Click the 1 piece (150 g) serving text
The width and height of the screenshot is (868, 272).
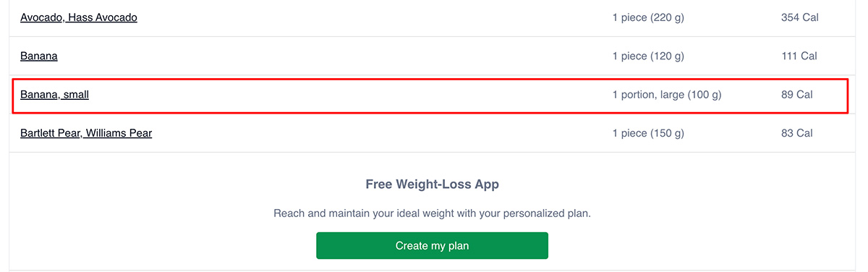click(648, 133)
